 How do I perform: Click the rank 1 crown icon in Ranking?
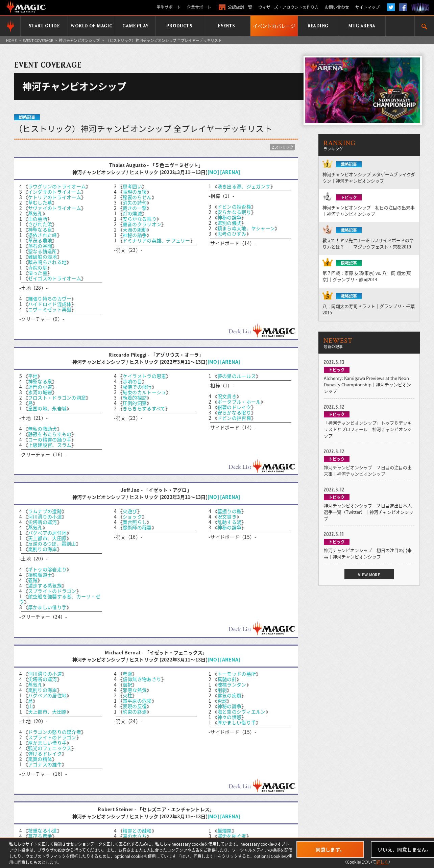tap(327, 164)
